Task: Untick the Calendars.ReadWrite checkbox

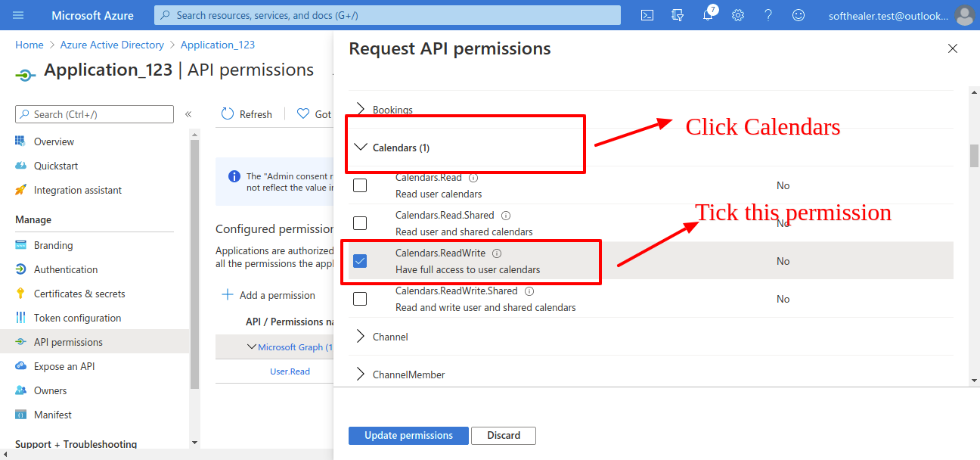Action: [x=360, y=261]
